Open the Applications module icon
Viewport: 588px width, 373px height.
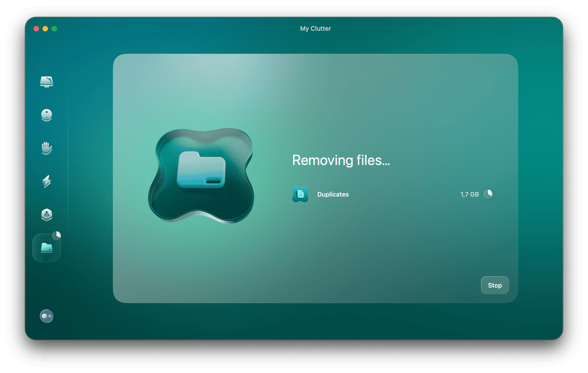[46, 215]
